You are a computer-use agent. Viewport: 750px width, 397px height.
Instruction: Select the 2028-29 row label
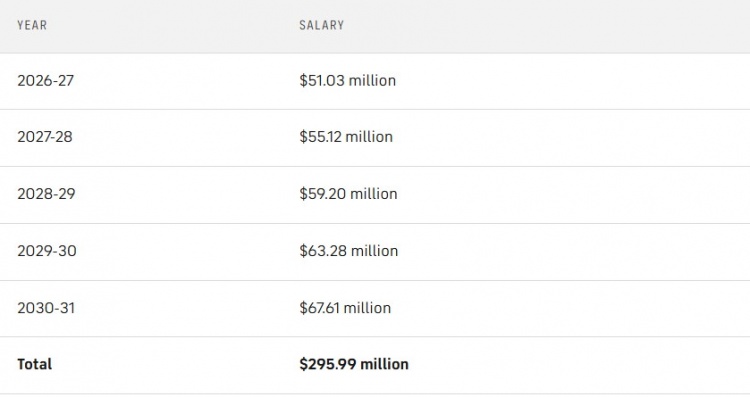coord(46,194)
